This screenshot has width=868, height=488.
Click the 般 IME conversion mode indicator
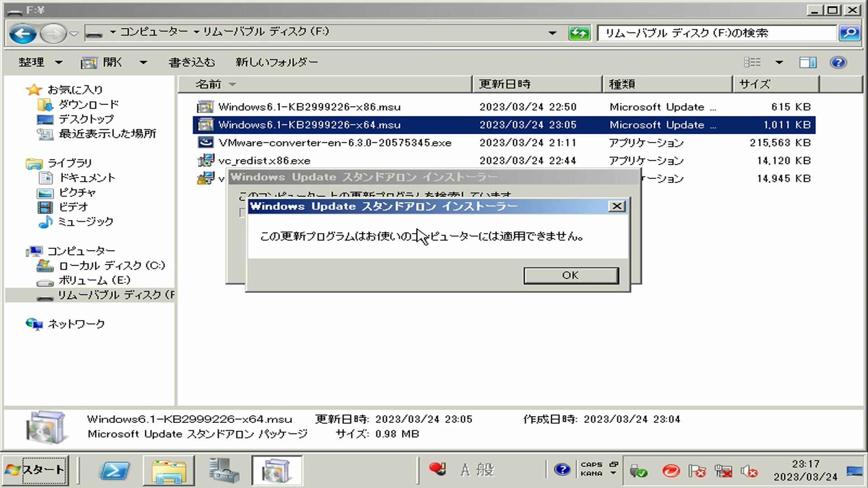(x=485, y=470)
